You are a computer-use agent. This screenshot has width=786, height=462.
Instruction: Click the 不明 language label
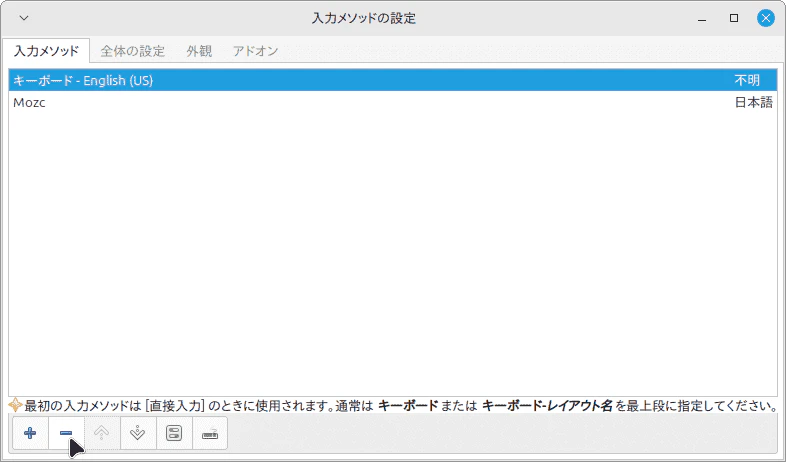click(747, 80)
